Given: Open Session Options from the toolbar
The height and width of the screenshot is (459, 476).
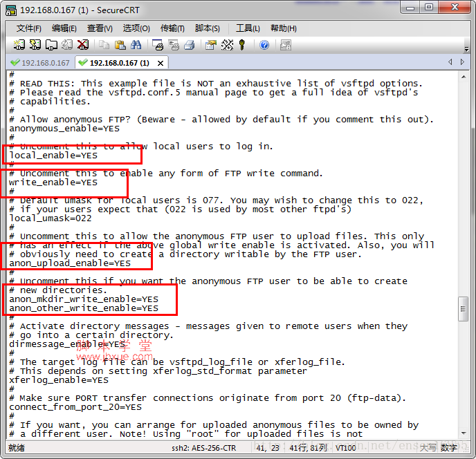Looking at the screenshot, I should coord(211,45).
